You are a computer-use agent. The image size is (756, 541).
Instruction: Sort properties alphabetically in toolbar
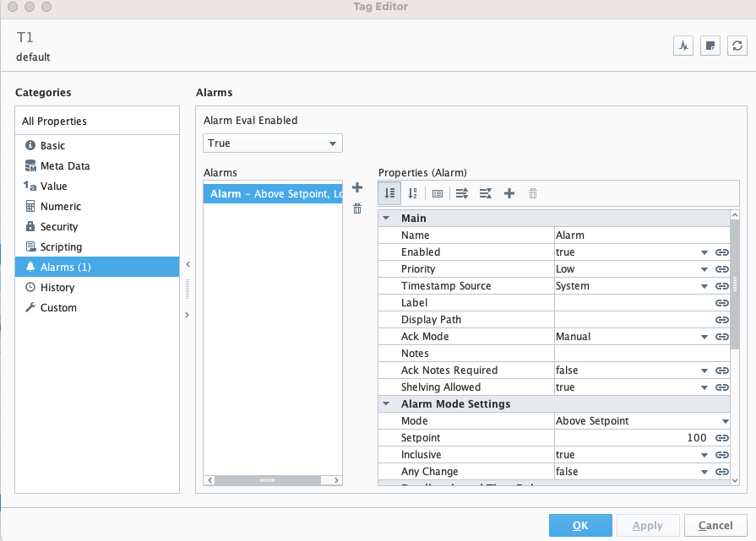[412, 193]
